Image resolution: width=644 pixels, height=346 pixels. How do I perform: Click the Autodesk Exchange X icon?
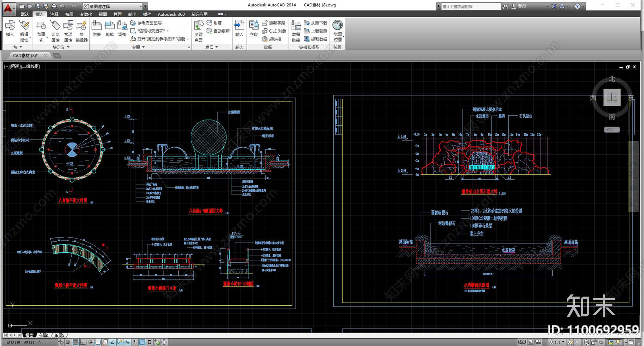554,6
